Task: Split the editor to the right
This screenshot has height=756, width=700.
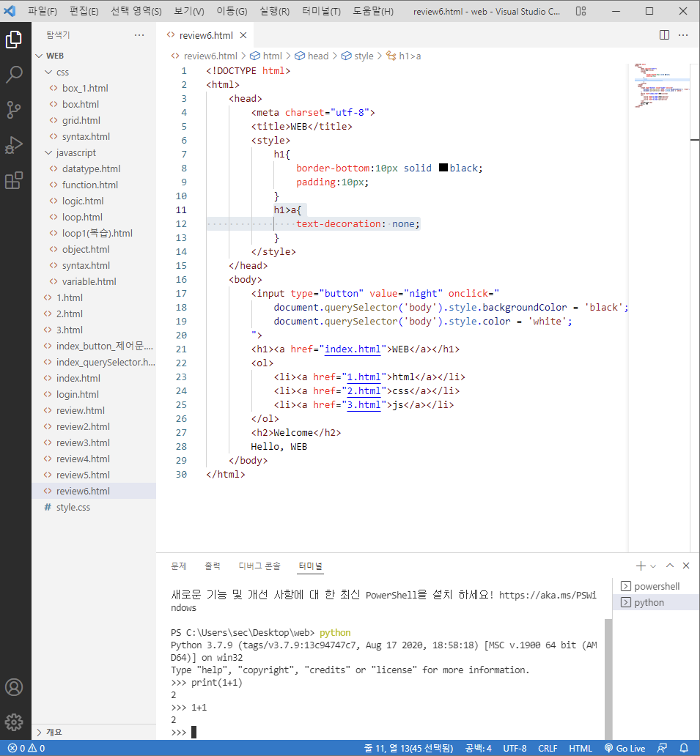Action: click(664, 34)
